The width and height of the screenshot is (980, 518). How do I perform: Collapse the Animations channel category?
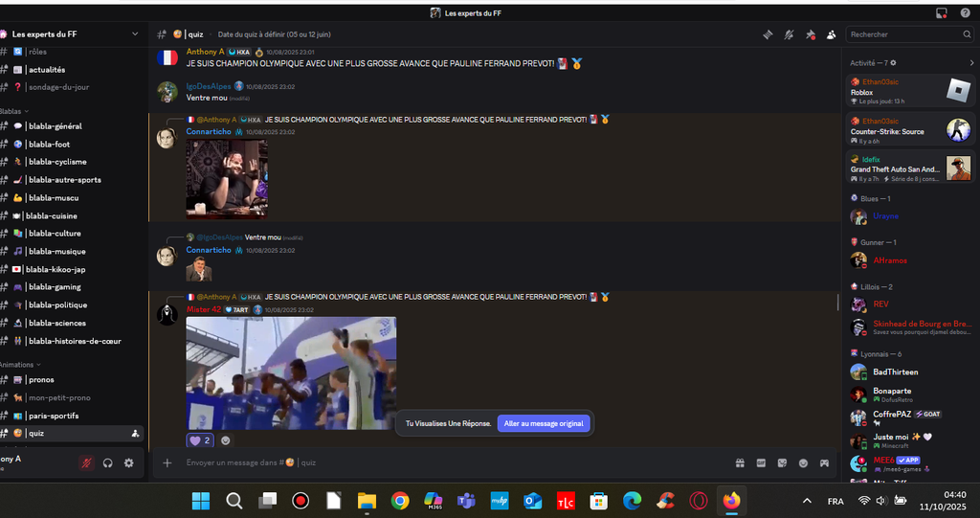coord(20,365)
